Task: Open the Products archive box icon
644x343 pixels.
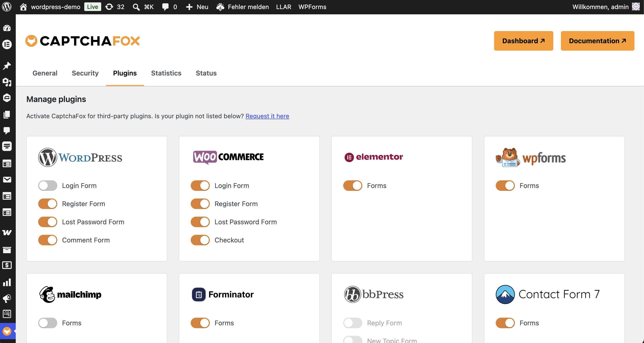Action: (7, 250)
